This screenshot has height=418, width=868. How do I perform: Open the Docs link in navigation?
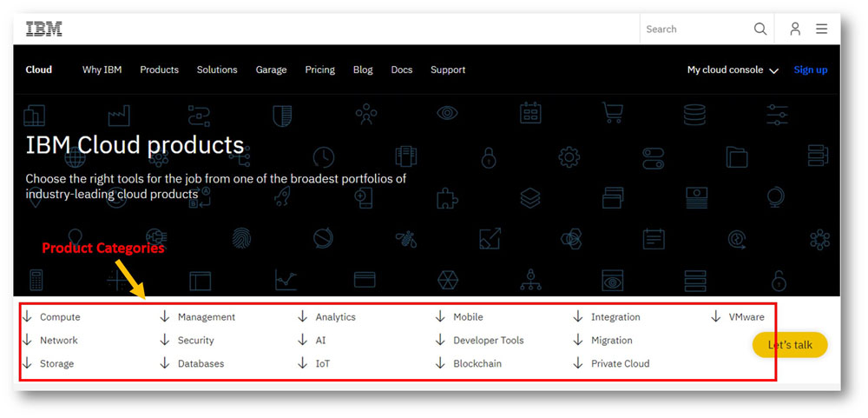pos(402,70)
